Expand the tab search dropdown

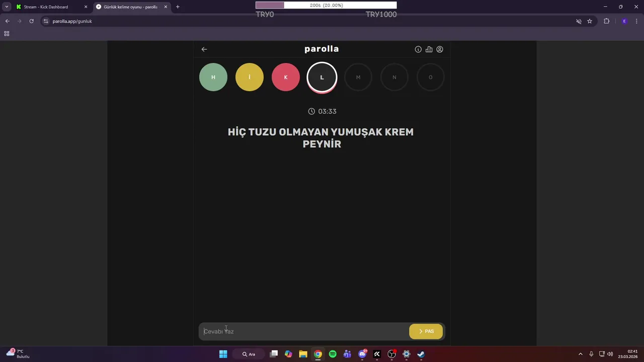[x=7, y=7]
